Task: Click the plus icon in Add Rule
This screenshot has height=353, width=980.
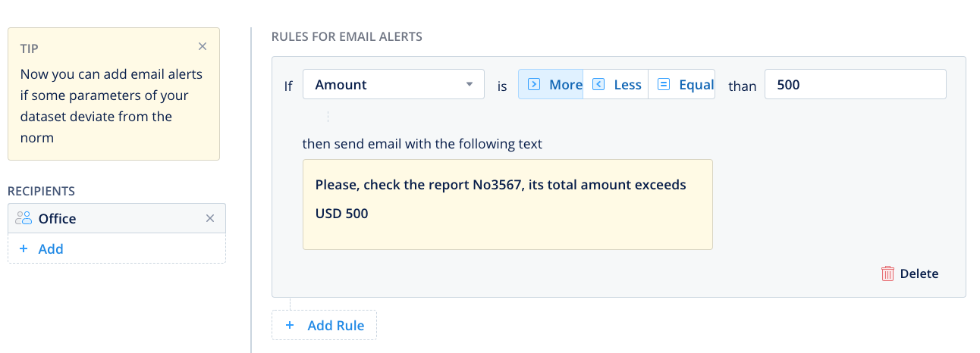Action: (289, 326)
